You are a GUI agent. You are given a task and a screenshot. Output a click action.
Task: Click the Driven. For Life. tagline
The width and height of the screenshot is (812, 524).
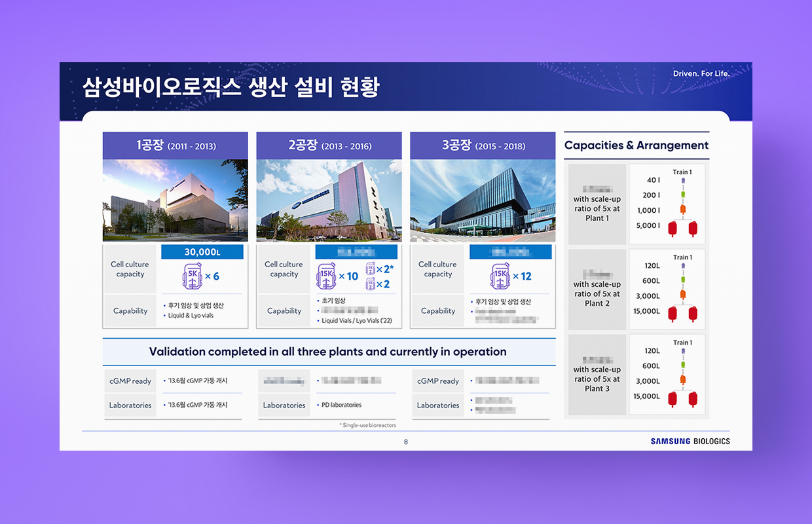pos(701,73)
